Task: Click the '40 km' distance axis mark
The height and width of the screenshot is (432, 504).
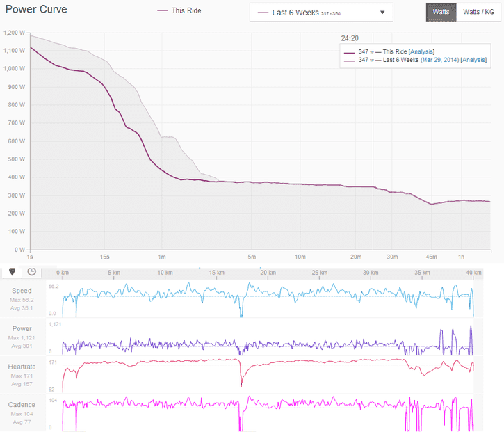Action: (x=473, y=273)
